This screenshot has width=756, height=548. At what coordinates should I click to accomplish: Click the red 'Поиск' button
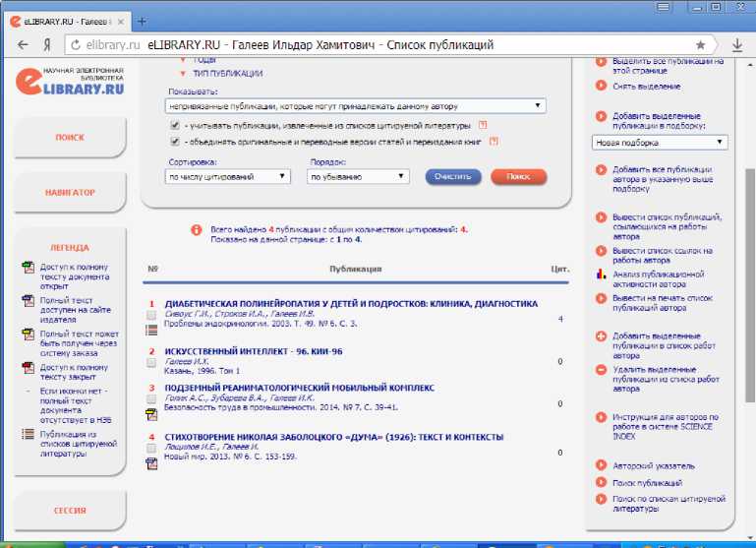pyautogui.click(x=518, y=176)
